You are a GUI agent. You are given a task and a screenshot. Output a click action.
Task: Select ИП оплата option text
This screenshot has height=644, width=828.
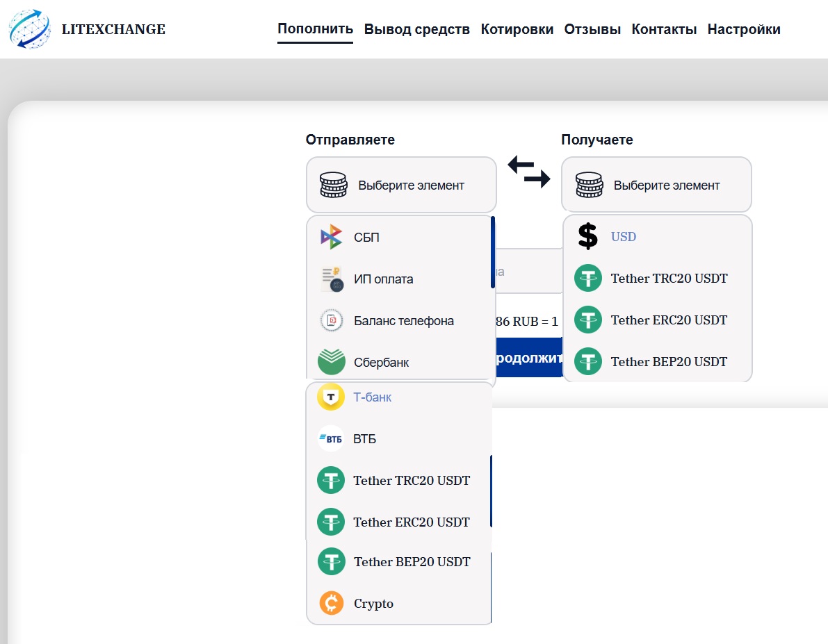pyautogui.click(x=383, y=279)
